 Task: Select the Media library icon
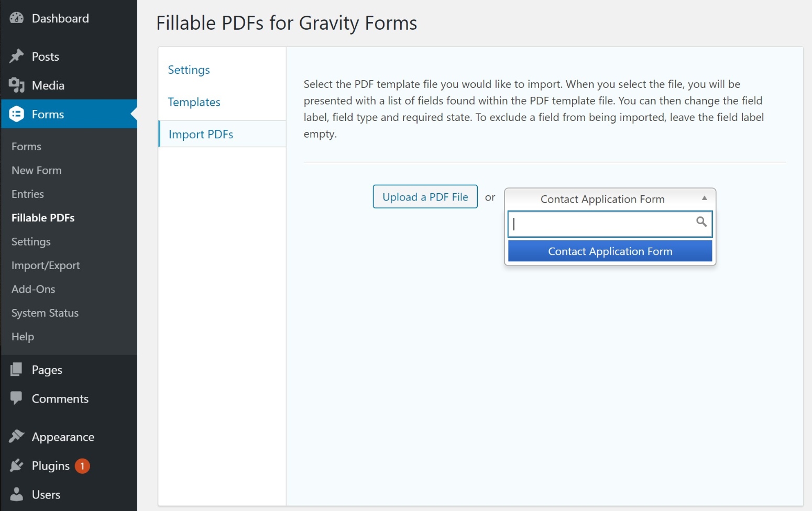point(16,85)
